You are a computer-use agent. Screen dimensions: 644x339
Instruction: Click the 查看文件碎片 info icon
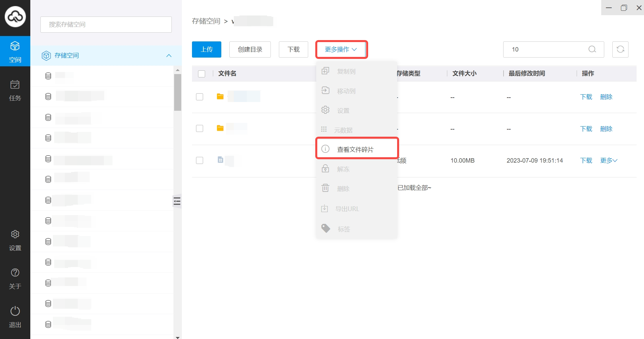(x=325, y=149)
